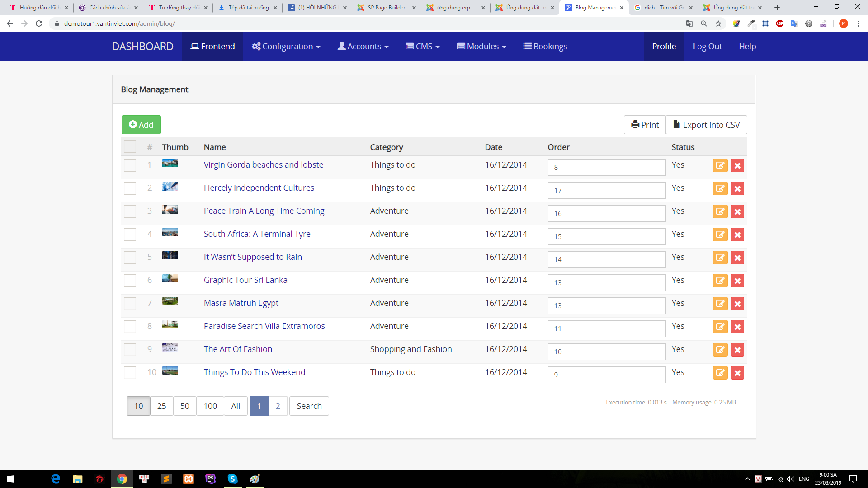Open Windows Start menu

[x=11, y=479]
